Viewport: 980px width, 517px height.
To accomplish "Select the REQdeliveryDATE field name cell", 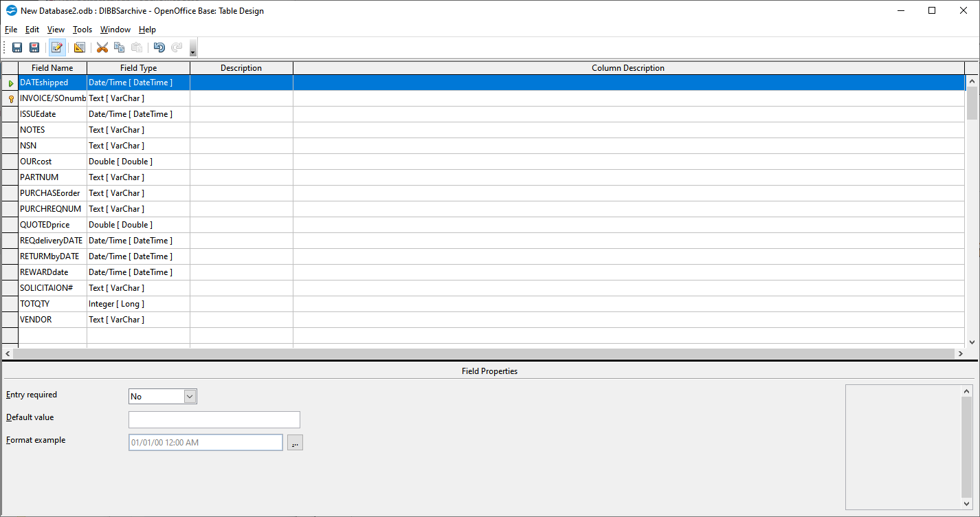I will tap(52, 241).
